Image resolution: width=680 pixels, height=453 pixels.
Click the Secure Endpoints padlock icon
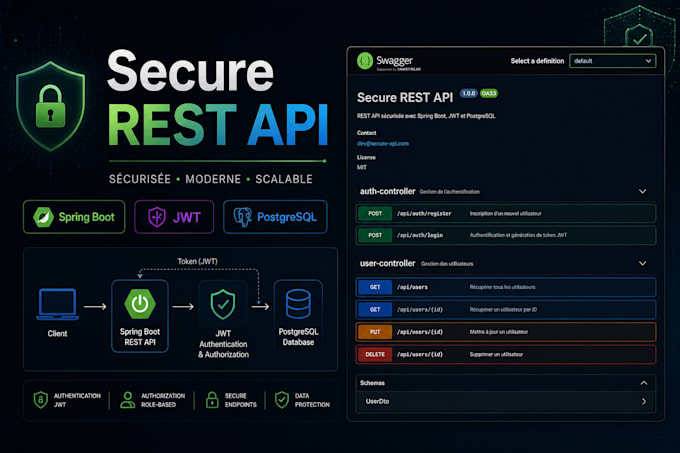coord(212,400)
